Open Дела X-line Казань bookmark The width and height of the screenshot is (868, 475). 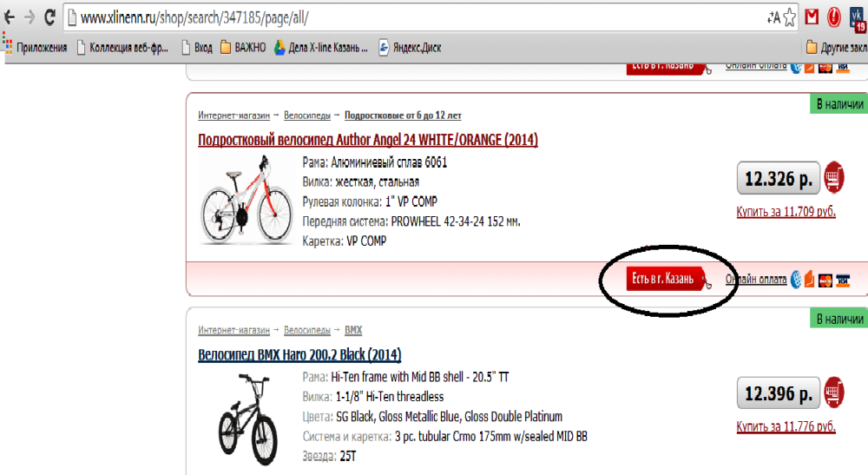pos(321,48)
